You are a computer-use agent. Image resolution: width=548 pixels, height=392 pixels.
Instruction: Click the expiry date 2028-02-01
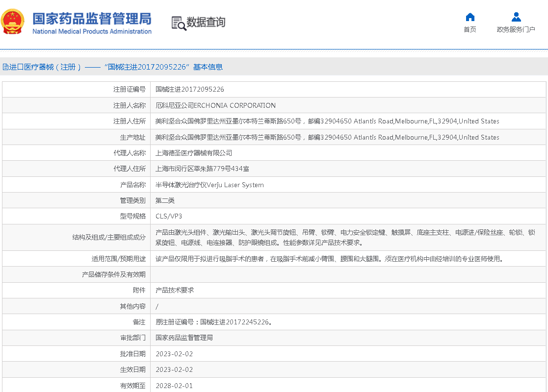tap(174, 386)
